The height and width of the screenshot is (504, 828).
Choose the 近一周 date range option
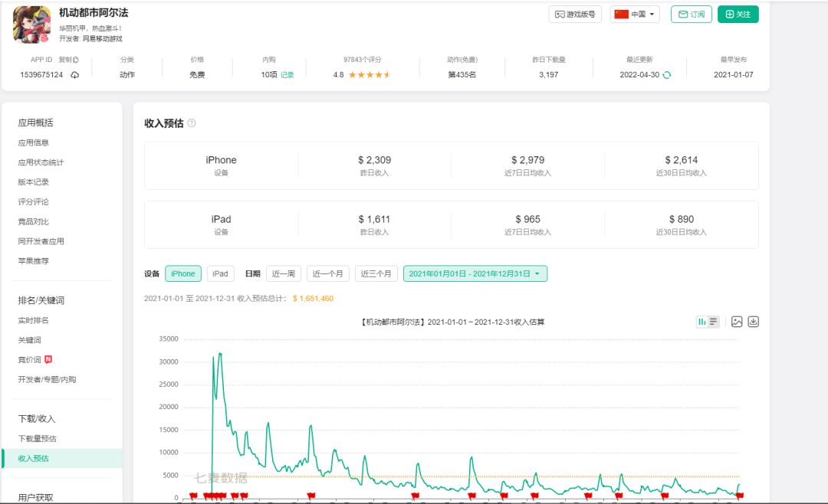tap(284, 273)
